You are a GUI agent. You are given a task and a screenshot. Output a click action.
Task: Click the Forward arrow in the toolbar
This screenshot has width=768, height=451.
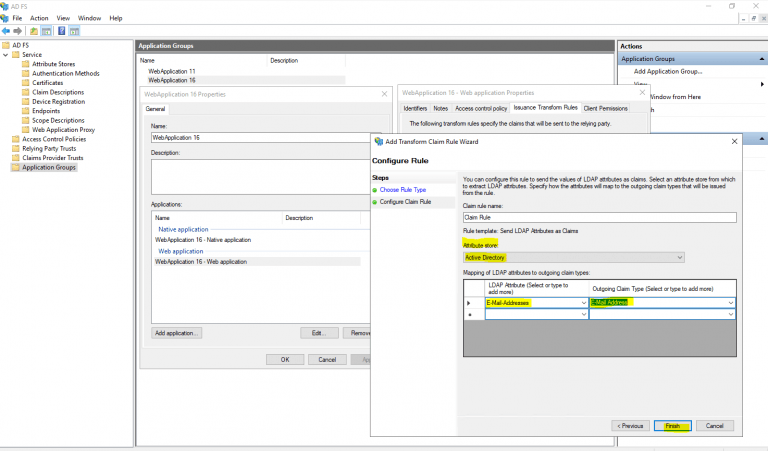19,30
